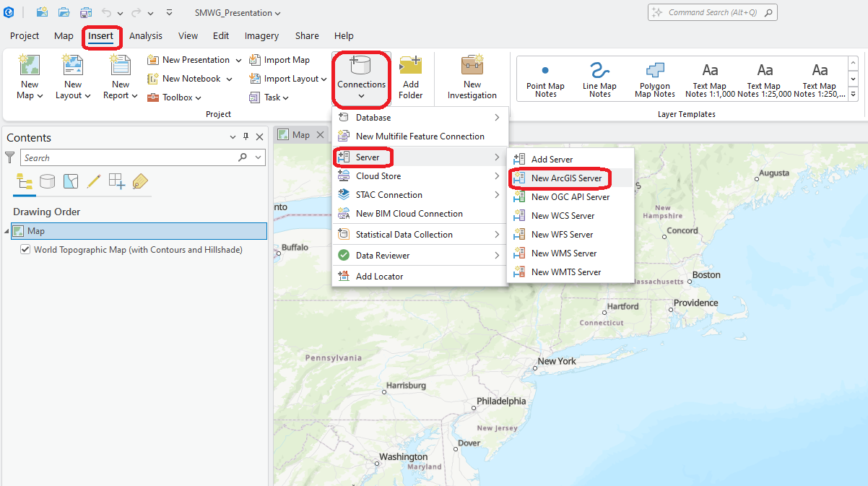This screenshot has width=868, height=486.
Task: Choose Add Locator entry
Action: click(x=420, y=277)
